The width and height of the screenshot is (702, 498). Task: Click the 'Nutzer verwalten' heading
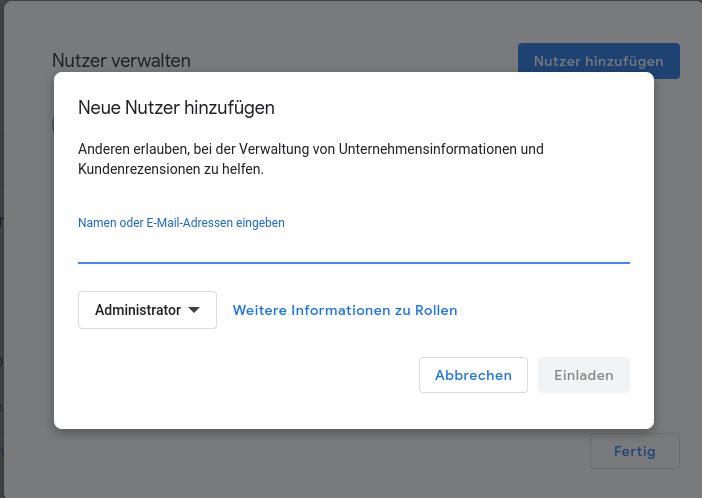[x=121, y=61]
